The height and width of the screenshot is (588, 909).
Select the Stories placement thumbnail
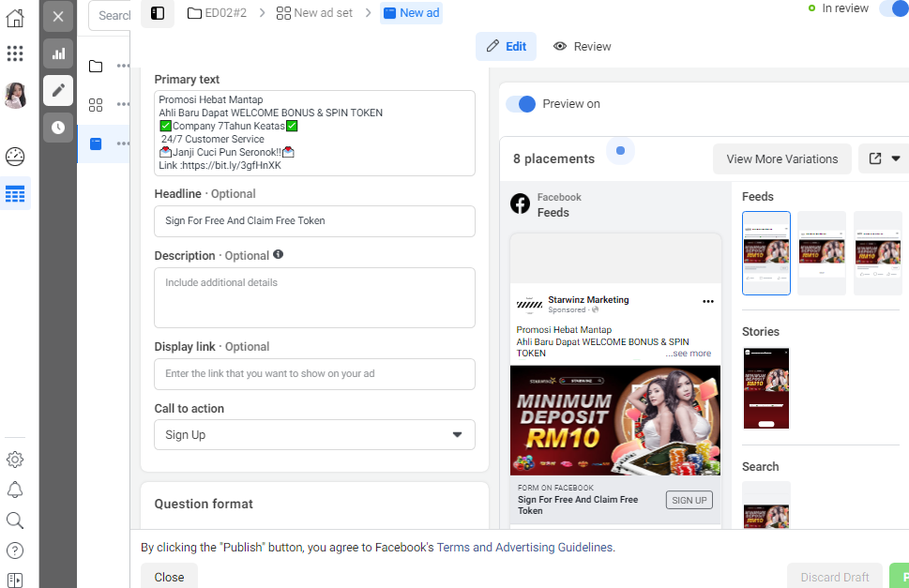(x=766, y=388)
